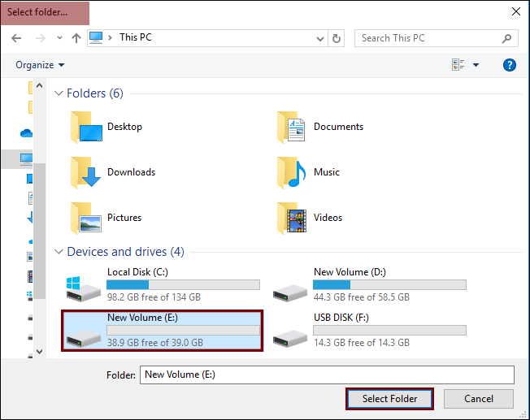The width and height of the screenshot is (530, 420).
Task: Select the USB DISK (F:) drive
Action: point(369,331)
